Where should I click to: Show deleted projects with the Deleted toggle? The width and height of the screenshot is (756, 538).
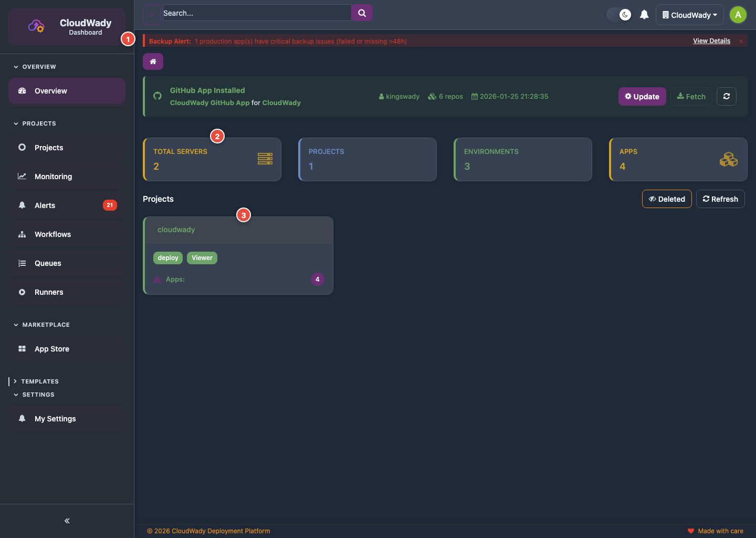coord(667,199)
